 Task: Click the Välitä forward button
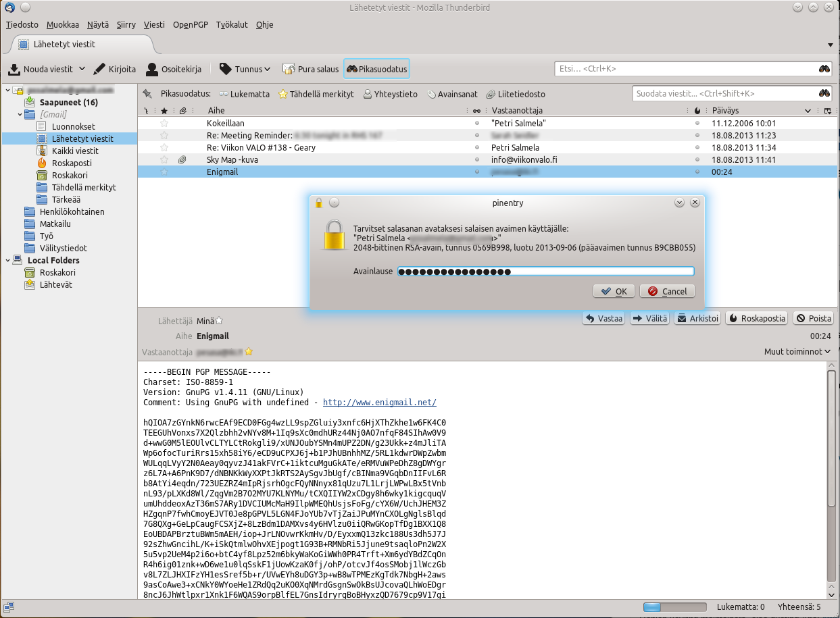pos(649,318)
